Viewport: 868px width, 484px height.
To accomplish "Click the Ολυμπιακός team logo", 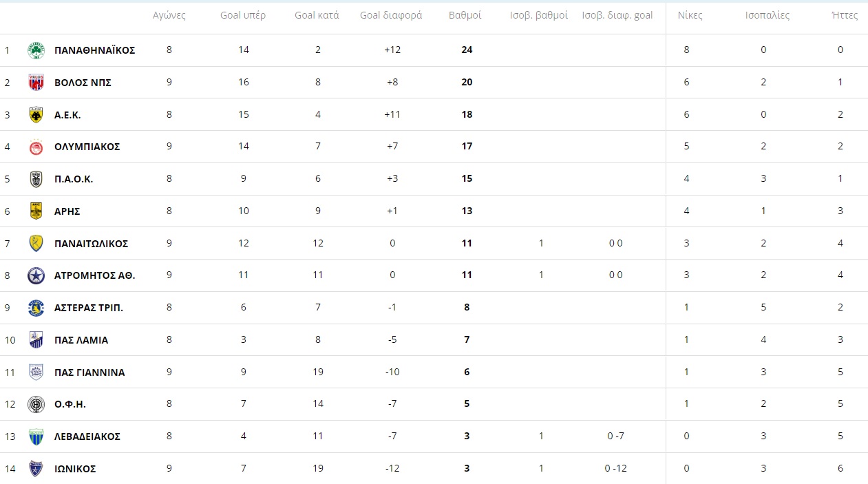I will click(36, 147).
